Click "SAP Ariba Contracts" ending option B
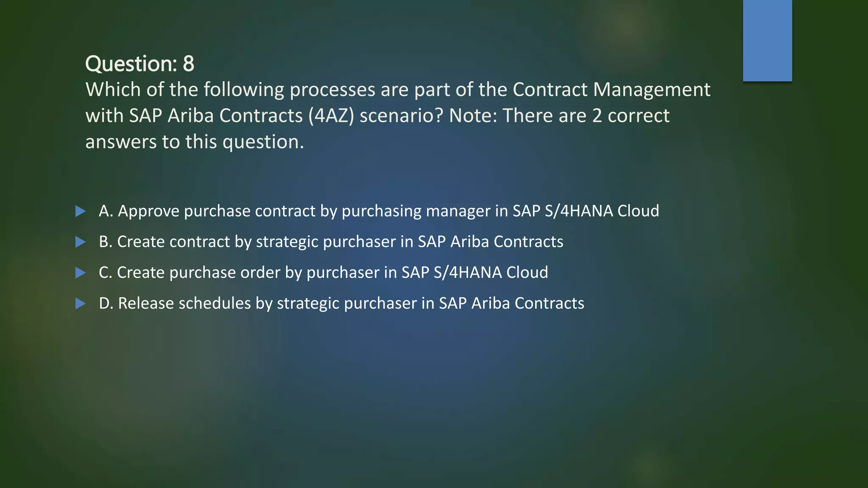This screenshot has width=868, height=488. [490, 242]
